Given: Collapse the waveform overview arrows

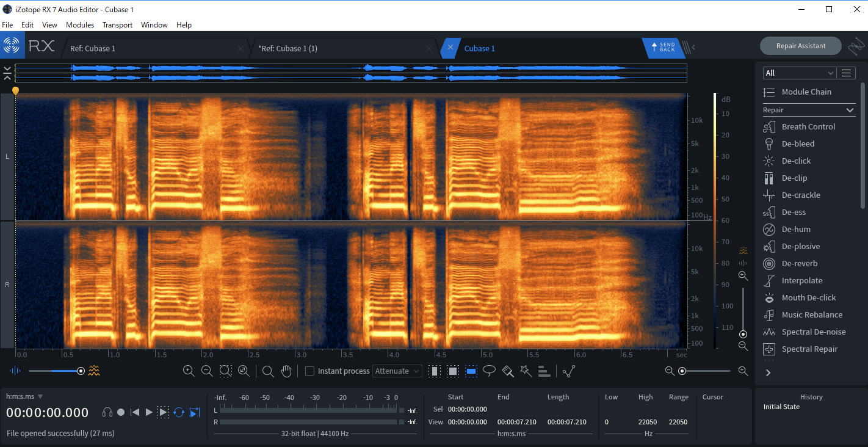Looking at the screenshot, I should (x=7, y=73).
